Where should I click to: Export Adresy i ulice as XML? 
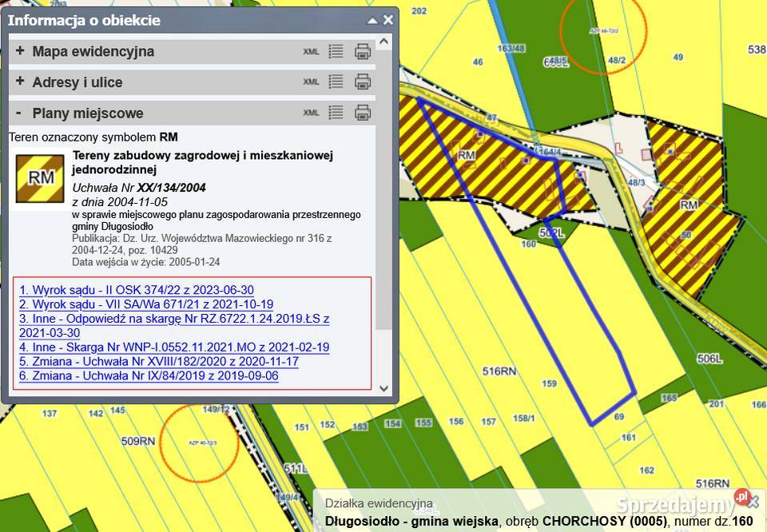click(311, 82)
